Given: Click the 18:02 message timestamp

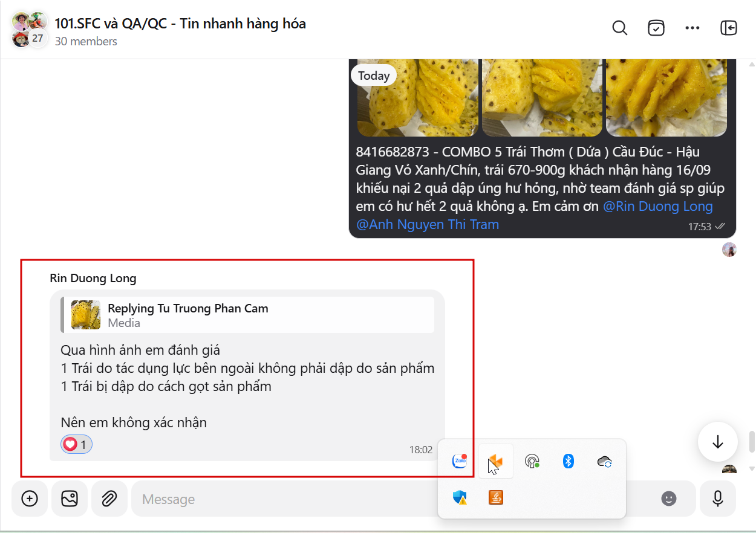Looking at the screenshot, I should click(x=421, y=450).
